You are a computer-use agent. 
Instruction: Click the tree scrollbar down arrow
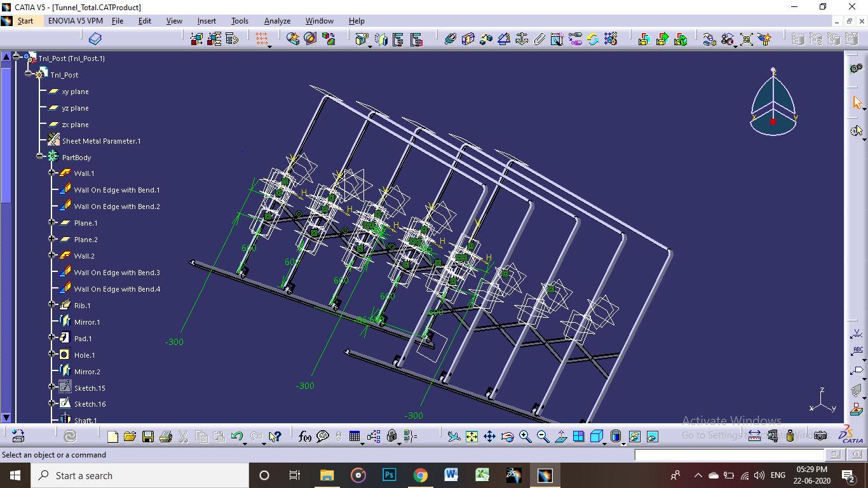point(6,417)
